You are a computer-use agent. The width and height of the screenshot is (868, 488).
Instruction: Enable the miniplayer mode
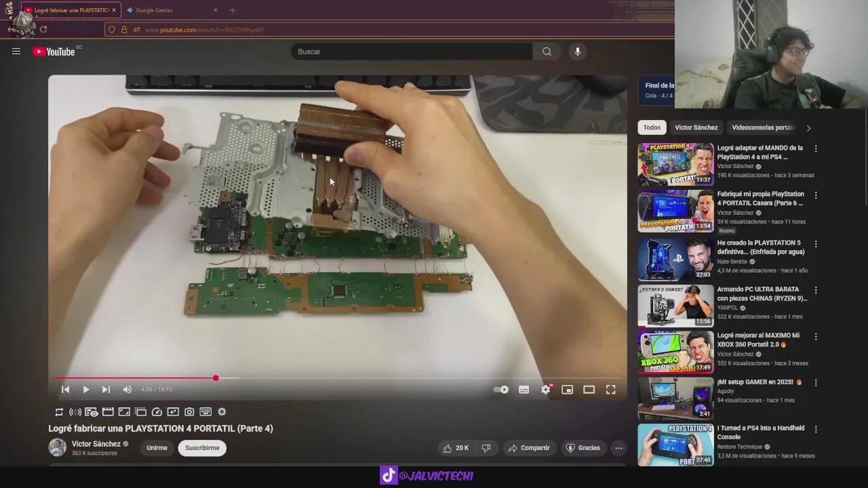pos(568,389)
